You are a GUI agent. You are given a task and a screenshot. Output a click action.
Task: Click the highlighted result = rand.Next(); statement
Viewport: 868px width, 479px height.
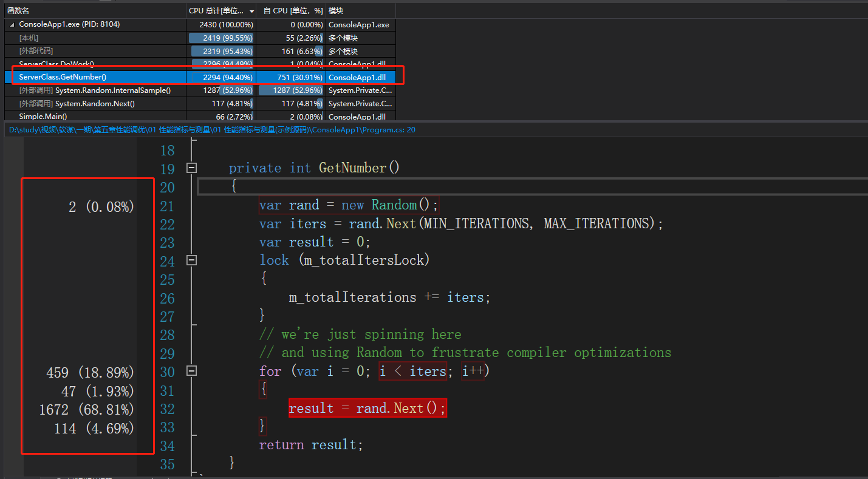tap(368, 409)
